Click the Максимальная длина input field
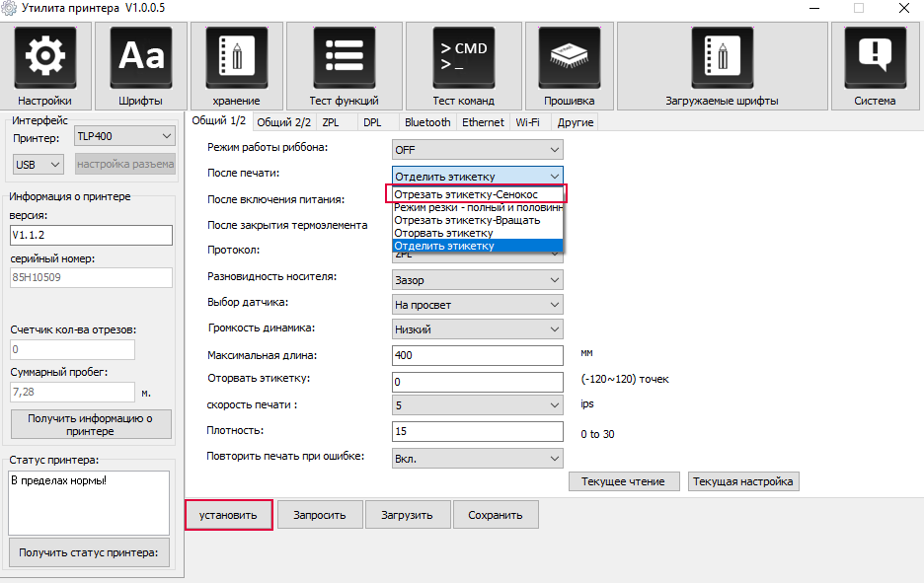924x583 pixels. [x=478, y=355]
